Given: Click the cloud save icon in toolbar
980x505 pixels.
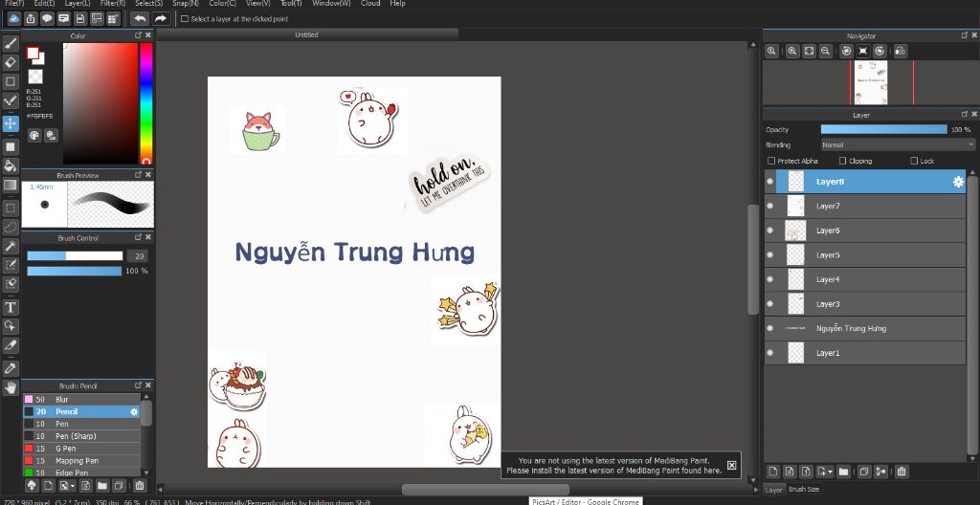Looking at the screenshot, I should coord(13,19).
